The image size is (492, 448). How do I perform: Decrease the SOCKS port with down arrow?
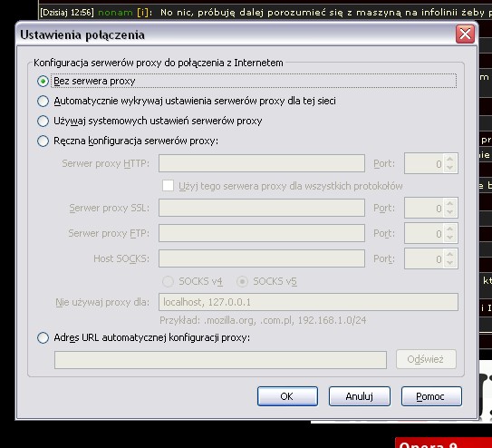click(x=450, y=263)
